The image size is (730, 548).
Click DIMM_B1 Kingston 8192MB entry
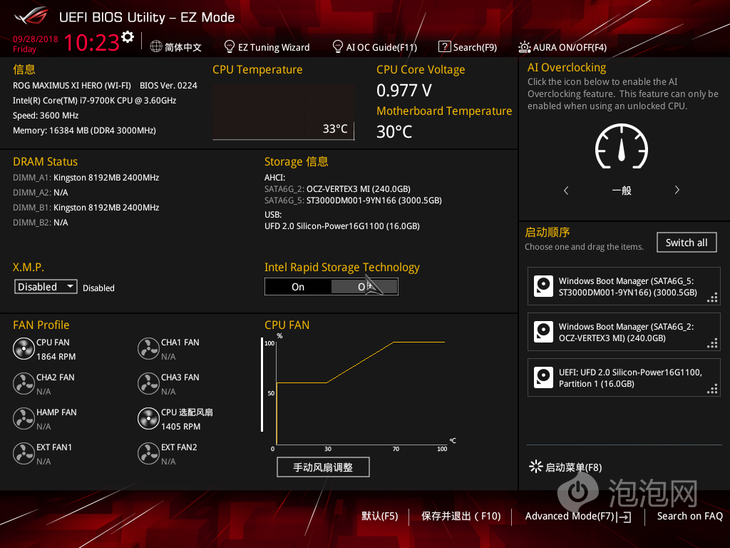(x=86, y=207)
